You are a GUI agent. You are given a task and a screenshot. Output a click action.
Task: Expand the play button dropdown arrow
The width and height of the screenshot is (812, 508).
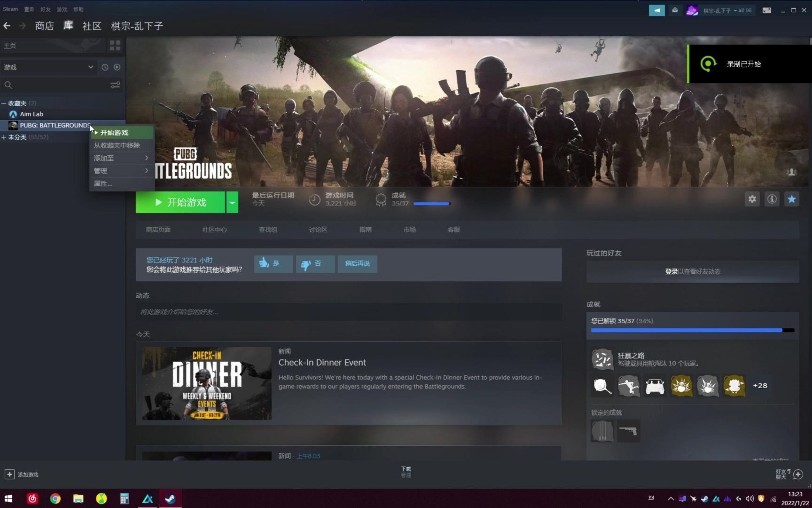click(232, 202)
